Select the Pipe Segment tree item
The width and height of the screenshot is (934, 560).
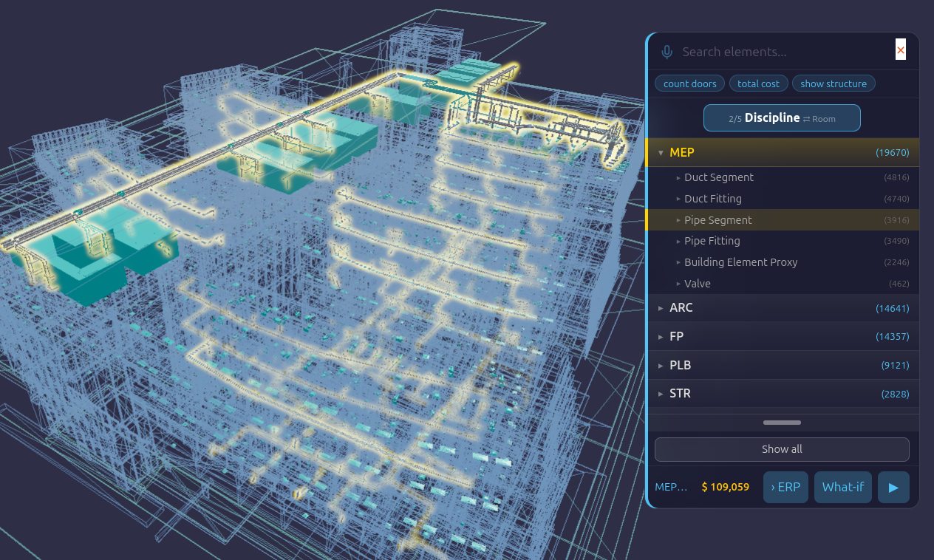[718, 220]
